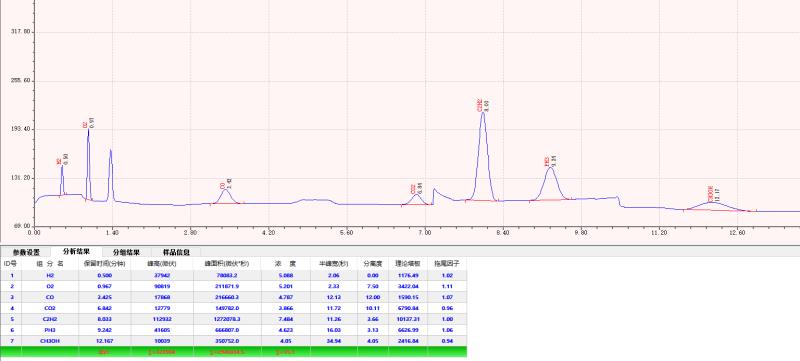Viewport: 800px width, 361px height.
Task: Click the O2 peak at 0.97 minutes
Action: tap(88, 130)
